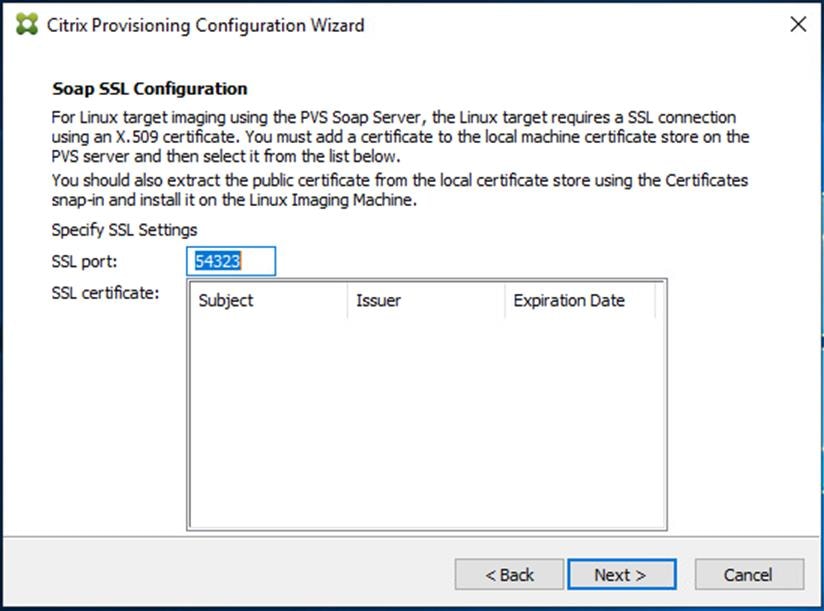Click the Specify SSL Settings label
This screenshot has width=824, height=611.
pos(123,229)
